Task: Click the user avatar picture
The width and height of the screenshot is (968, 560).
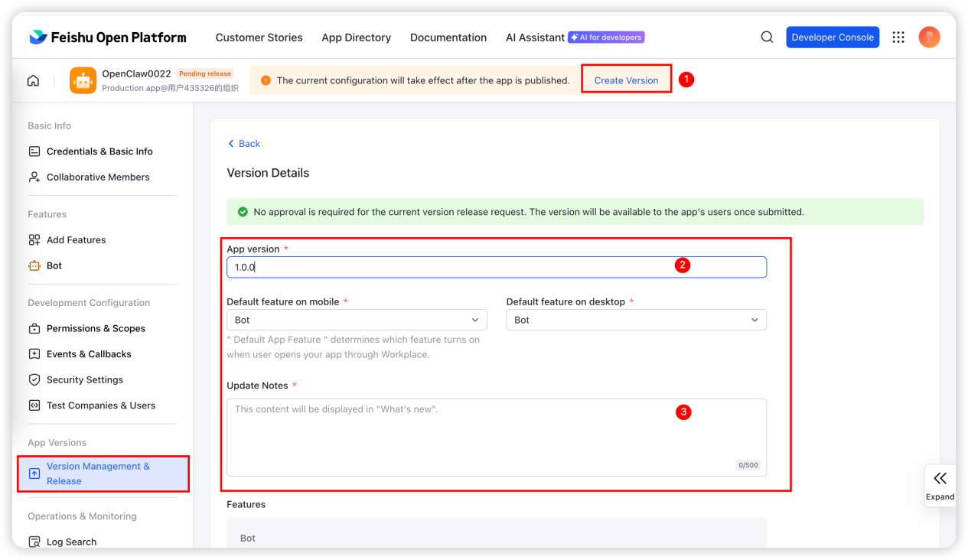Action: [x=929, y=37]
